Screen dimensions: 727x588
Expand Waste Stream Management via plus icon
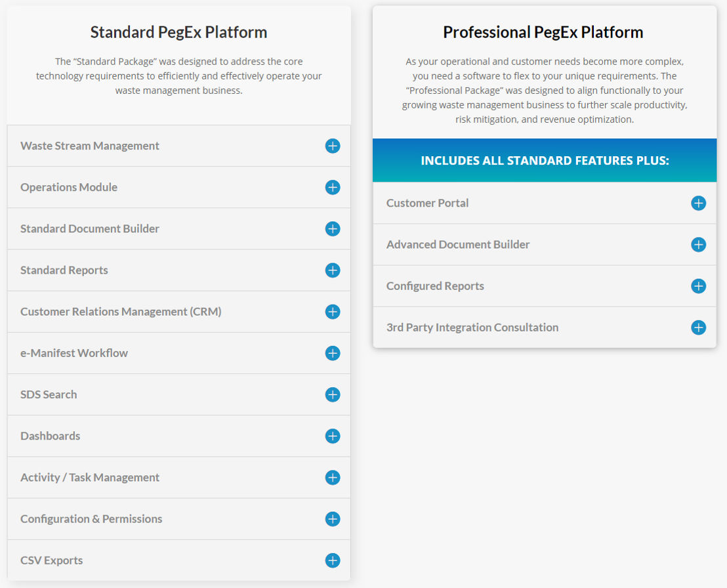tap(333, 146)
